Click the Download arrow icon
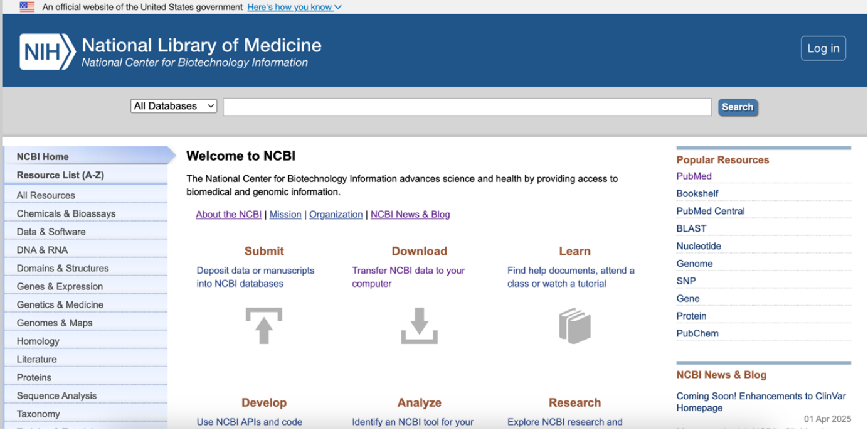Viewport: 868px width, 430px height. [419, 326]
